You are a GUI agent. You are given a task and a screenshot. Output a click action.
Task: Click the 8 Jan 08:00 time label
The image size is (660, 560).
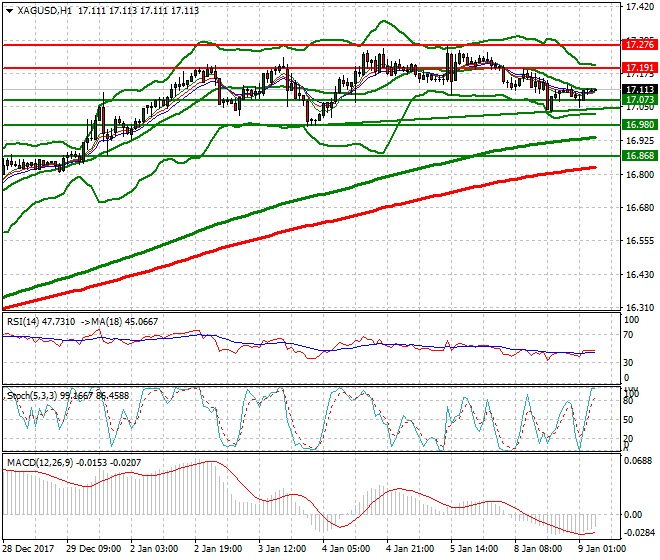[x=538, y=549]
